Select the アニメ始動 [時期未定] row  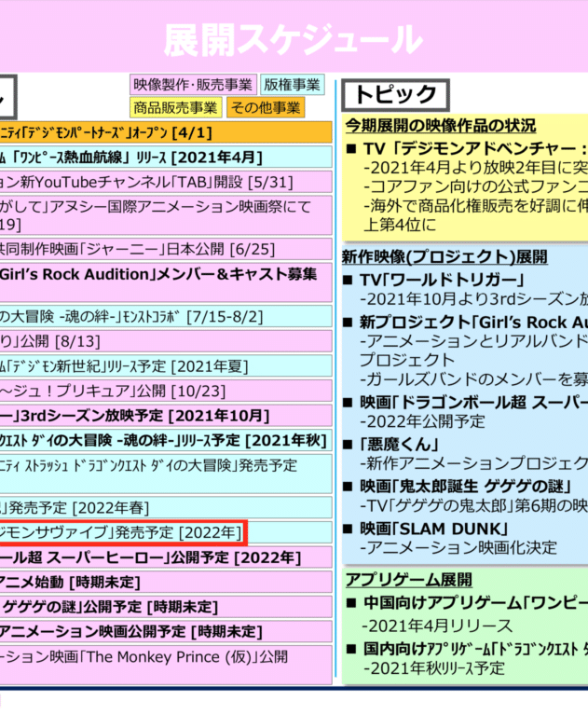click(166, 583)
